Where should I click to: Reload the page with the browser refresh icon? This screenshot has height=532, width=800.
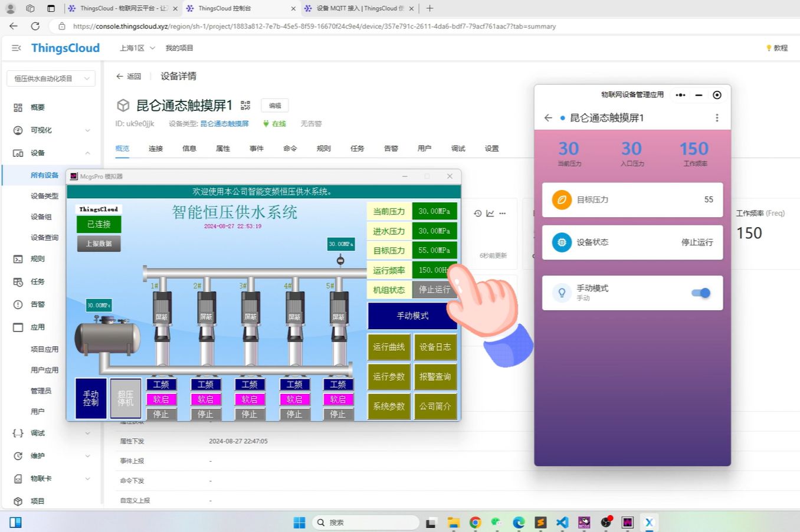35,26
